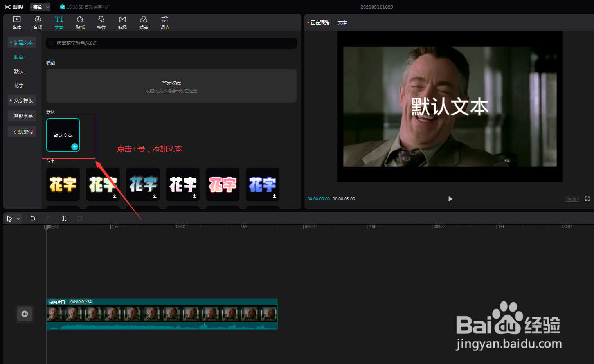This screenshot has height=364, width=594.
Task: Click the current timecode 00:00:00:00
Action: pyautogui.click(x=319, y=199)
